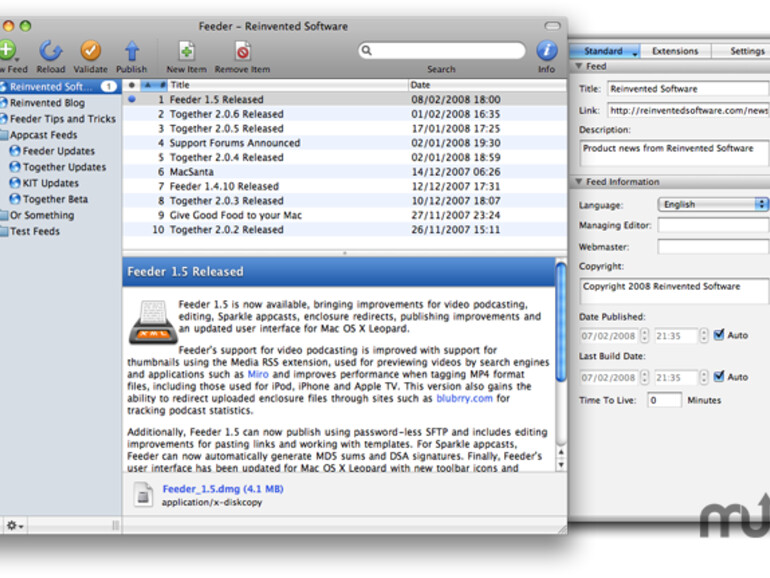This screenshot has width=770, height=578.
Task: Click the Description text area
Action: 675,154
